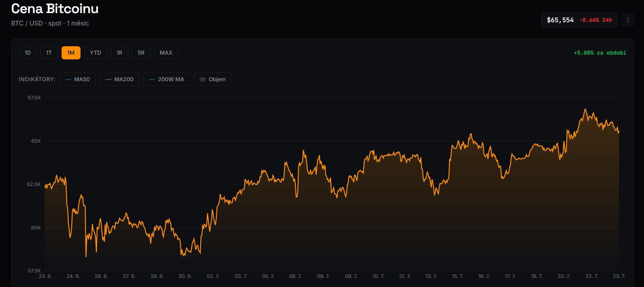Switch chart to YTD range
Screen dimensions: 644x287
95,53
